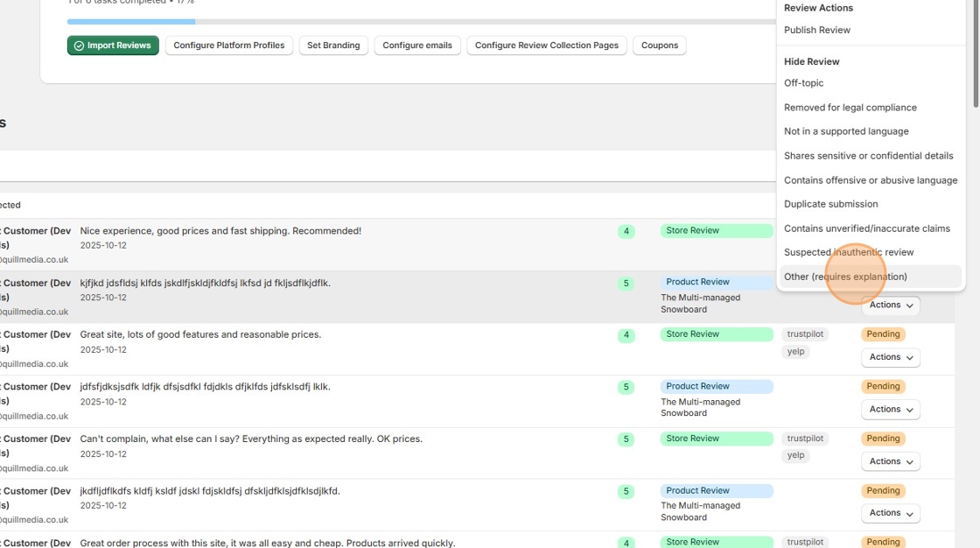Click yelp tag on Great site review
This screenshot has height=548, width=980.
click(795, 352)
